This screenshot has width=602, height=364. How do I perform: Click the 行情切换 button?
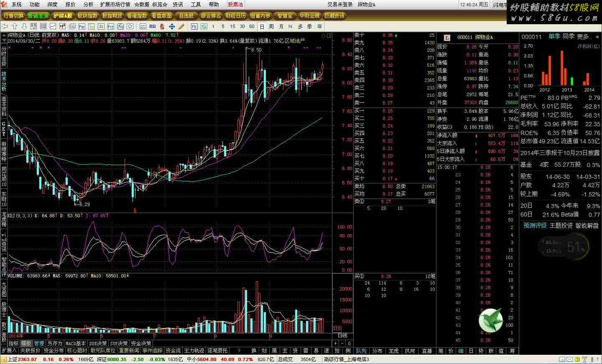coord(13,15)
